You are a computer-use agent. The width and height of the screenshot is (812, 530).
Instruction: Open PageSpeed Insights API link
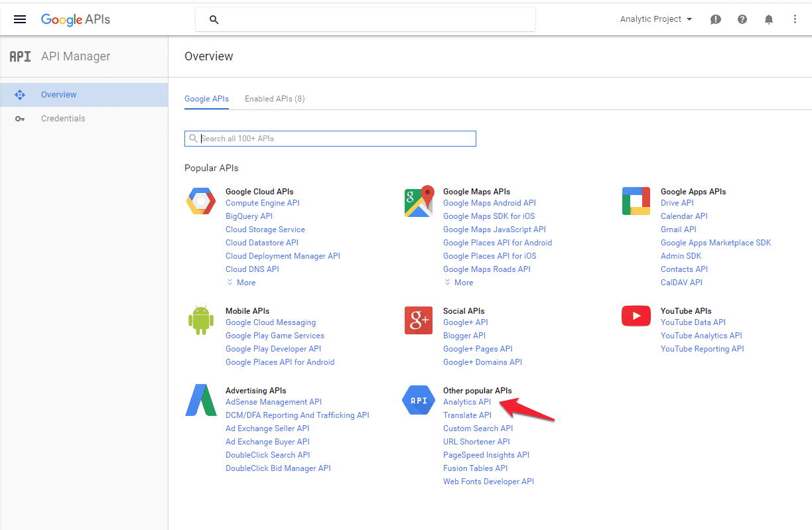click(486, 455)
